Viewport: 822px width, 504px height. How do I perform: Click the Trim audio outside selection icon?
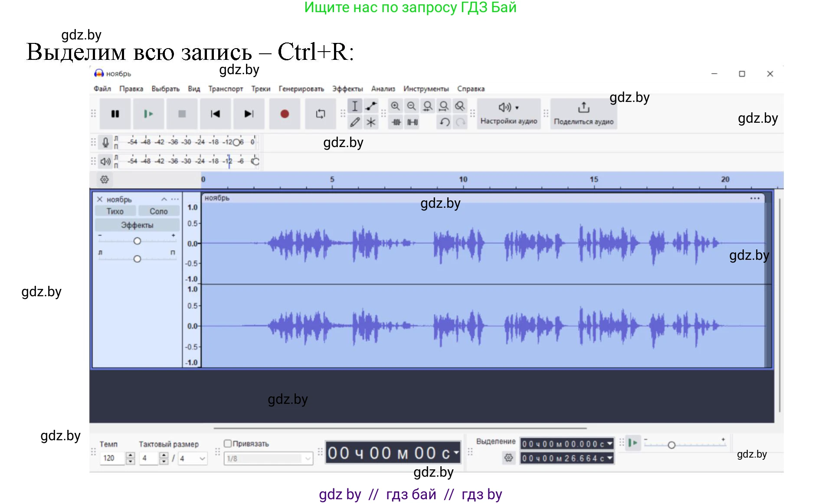pyautogui.click(x=396, y=122)
